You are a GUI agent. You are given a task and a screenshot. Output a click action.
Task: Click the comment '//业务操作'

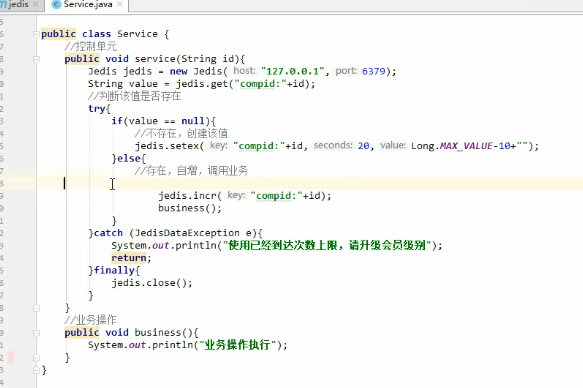(x=90, y=320)
